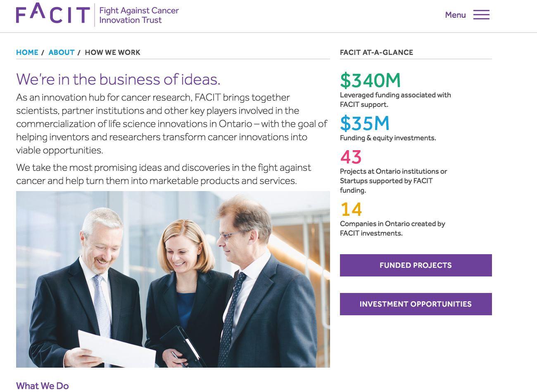
Task: Click the Fight Against Cancer Innovation Trust tagline
Action: click(x=139, y=15)
